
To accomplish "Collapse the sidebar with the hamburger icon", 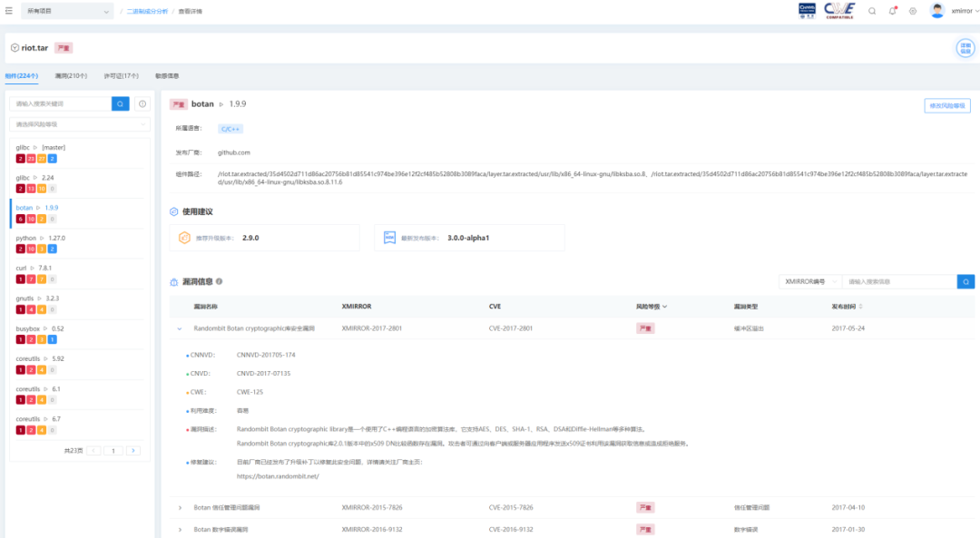I will (x=9, y=11).
